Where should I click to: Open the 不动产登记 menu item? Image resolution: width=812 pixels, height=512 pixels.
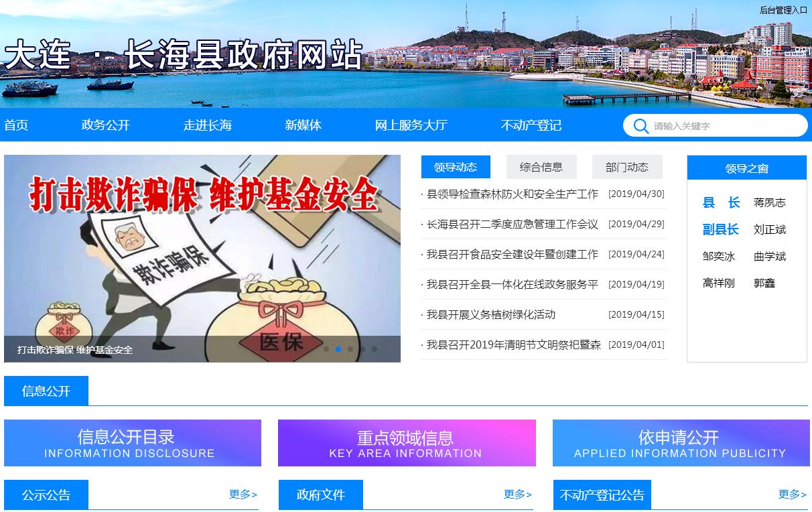531,125
